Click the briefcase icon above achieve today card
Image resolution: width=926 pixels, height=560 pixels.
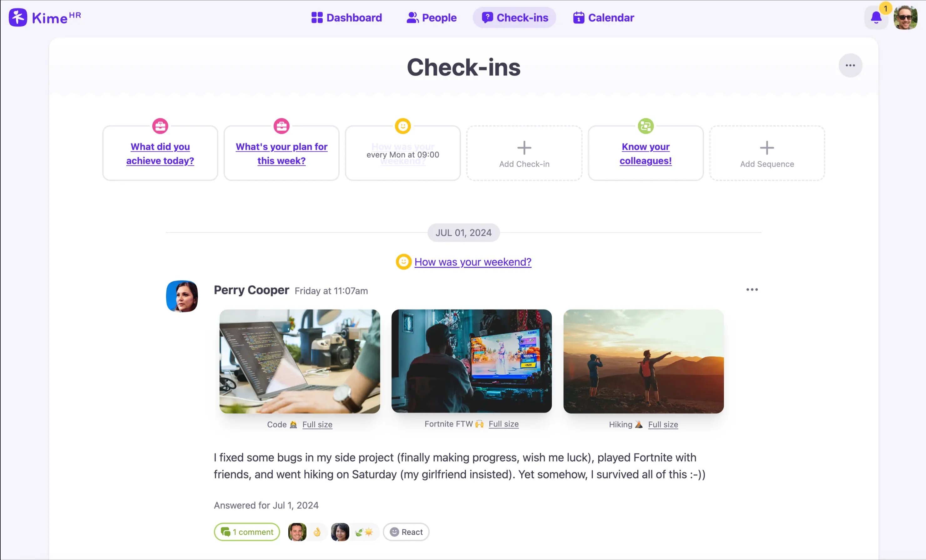coord(160,126)
